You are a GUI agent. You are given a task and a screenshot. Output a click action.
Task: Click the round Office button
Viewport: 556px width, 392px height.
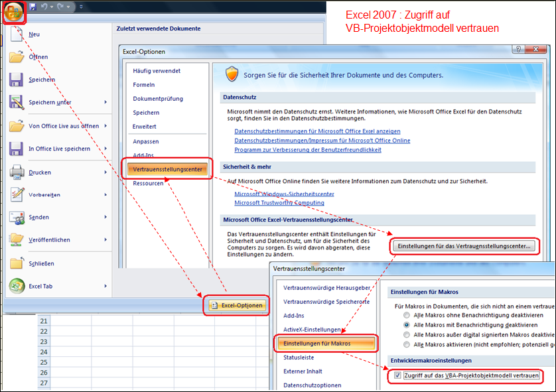click(13, 12)
